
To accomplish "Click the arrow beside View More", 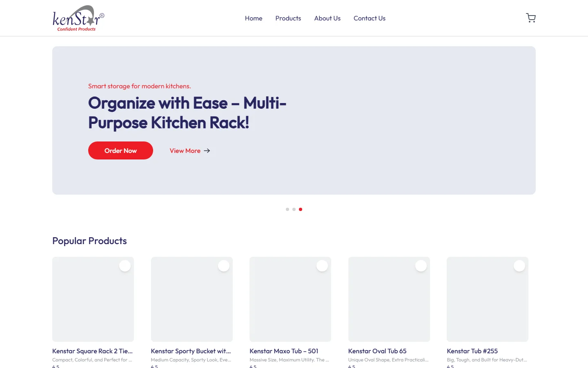I will pyautogui.click(x=207, y=151).
